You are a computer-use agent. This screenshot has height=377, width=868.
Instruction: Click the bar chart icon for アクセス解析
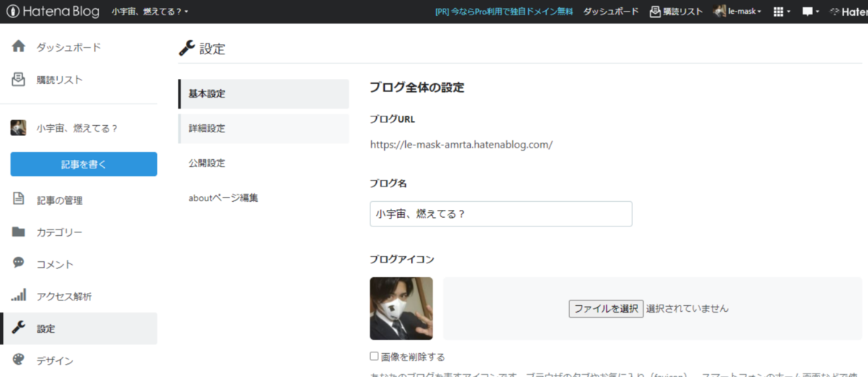19,295
